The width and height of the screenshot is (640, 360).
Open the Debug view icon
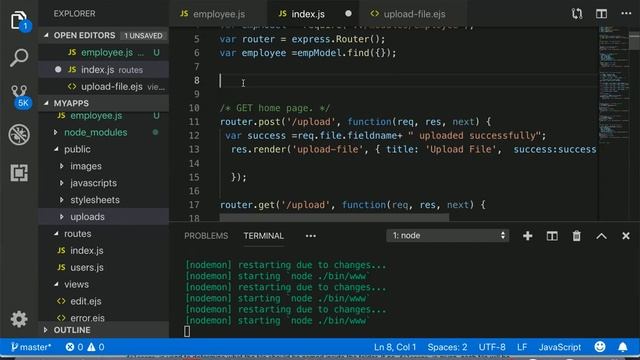19,134
